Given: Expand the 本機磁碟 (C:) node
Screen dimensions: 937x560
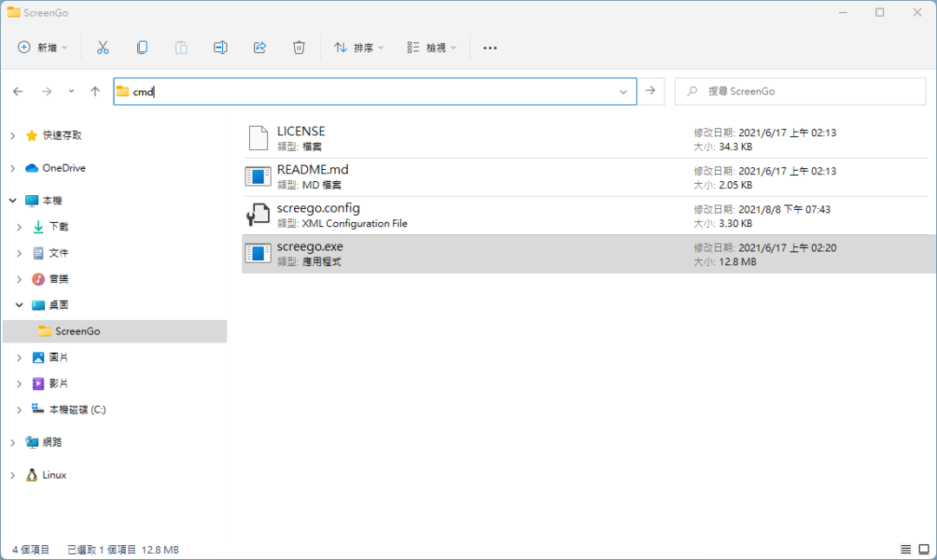Looking at the screenshot, I should [19, 409].
